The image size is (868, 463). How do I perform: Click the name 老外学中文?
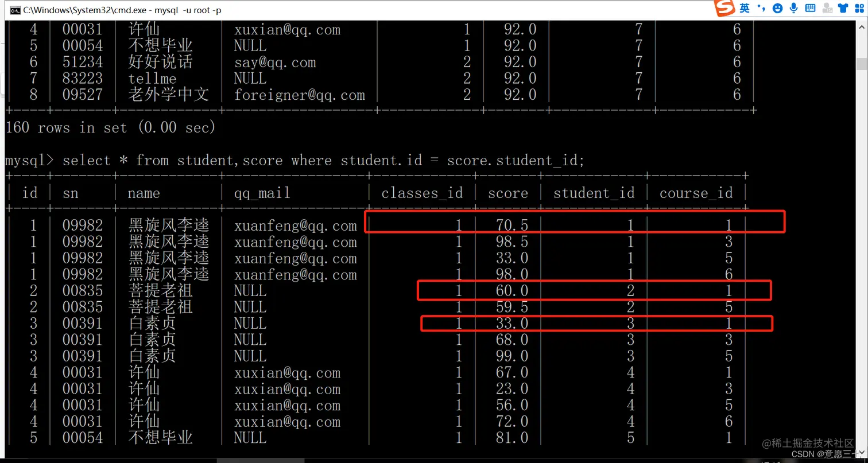[168, 94]
